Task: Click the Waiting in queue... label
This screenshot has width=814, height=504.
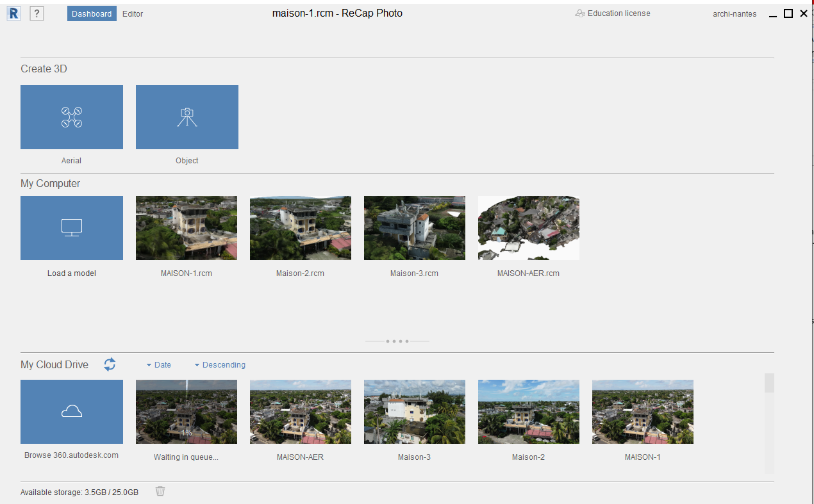Action: (x=186, y=457)
